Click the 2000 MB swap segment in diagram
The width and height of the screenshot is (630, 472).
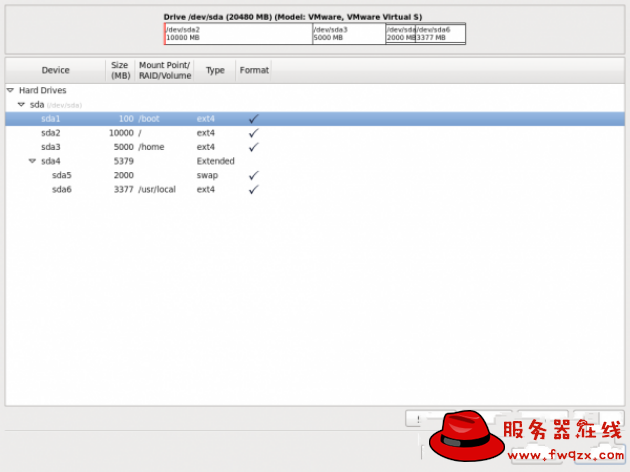(401, 33)
